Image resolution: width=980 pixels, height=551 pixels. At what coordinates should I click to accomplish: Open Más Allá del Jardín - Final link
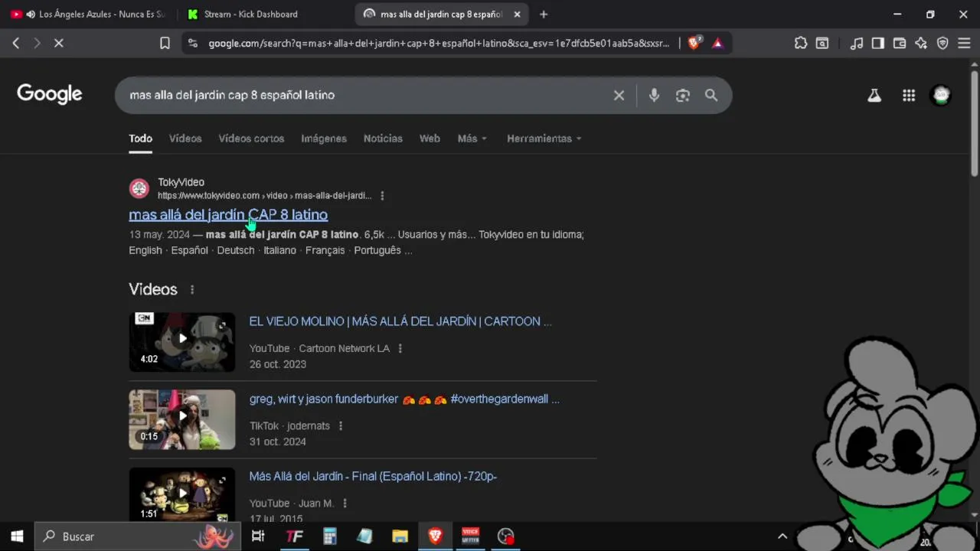pos(373,476)
